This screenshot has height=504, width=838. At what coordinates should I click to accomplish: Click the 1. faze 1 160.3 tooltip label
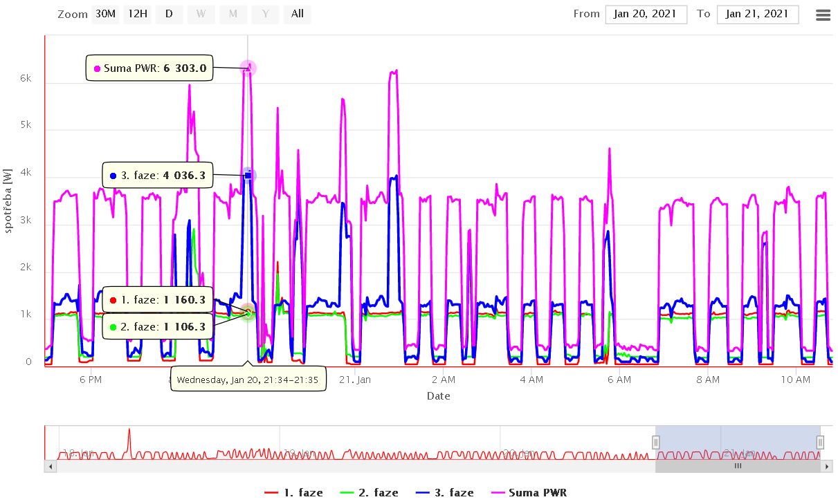pos(158,300)
